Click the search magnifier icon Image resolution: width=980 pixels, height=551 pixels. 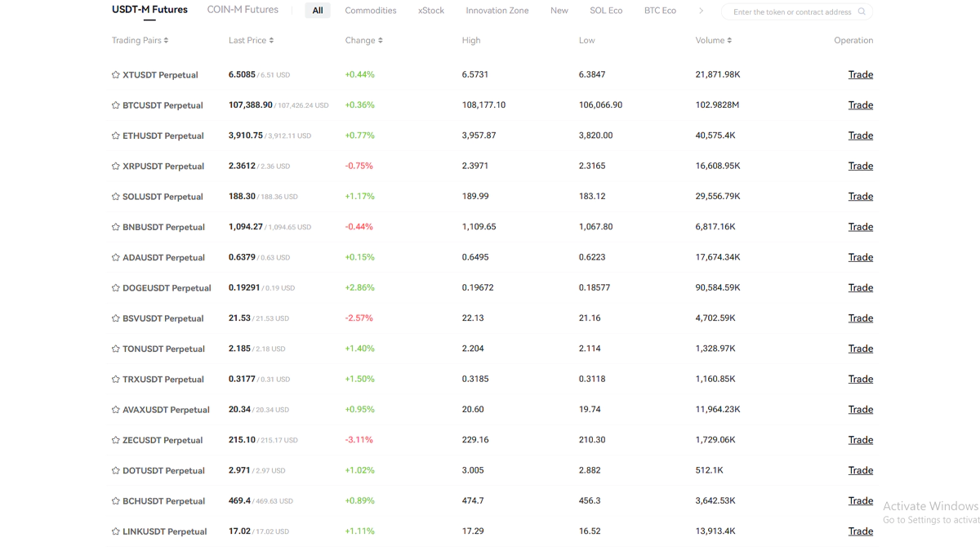point(861,12)
